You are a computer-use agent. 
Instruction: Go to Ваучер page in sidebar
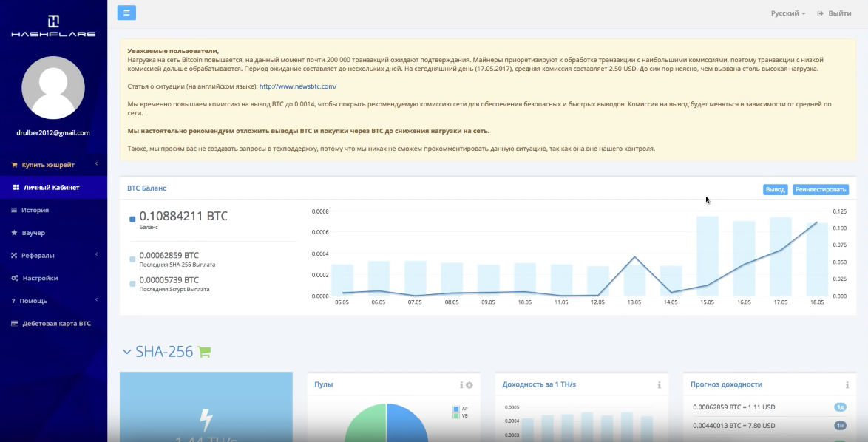33,233
